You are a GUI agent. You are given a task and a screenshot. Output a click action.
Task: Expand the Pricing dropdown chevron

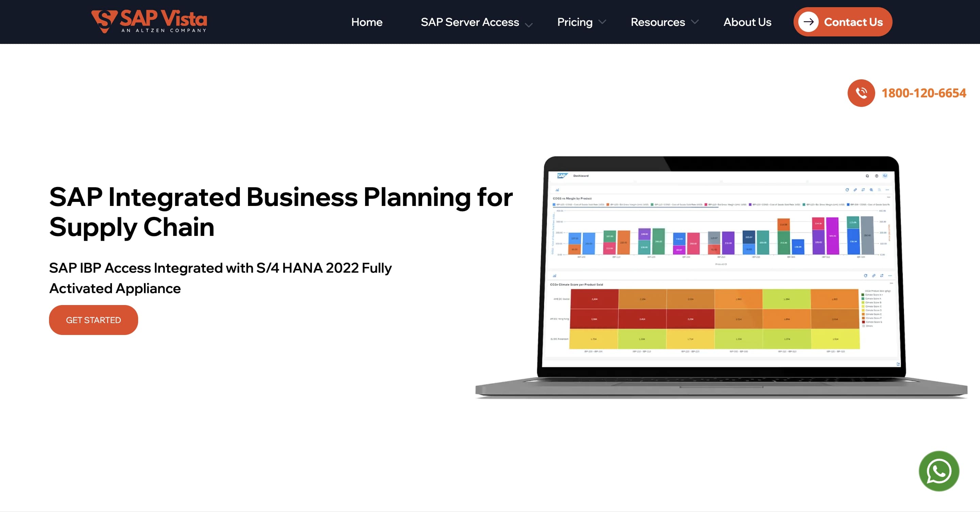click(x=602, y=22)
